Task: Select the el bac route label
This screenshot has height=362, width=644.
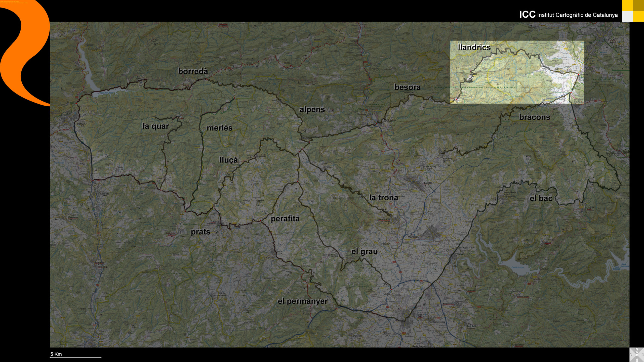Action: coord(541,198)
